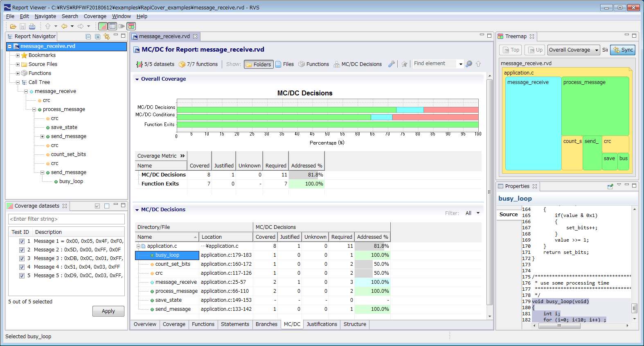Click the Up arrow navigation icon
The image size is (644, 346).
pos(48,26)
